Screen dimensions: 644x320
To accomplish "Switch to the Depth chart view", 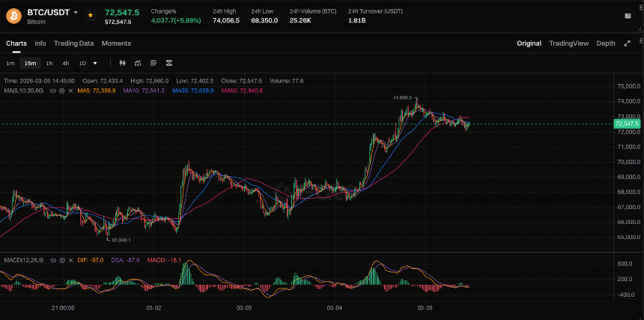I will point(606,43).
